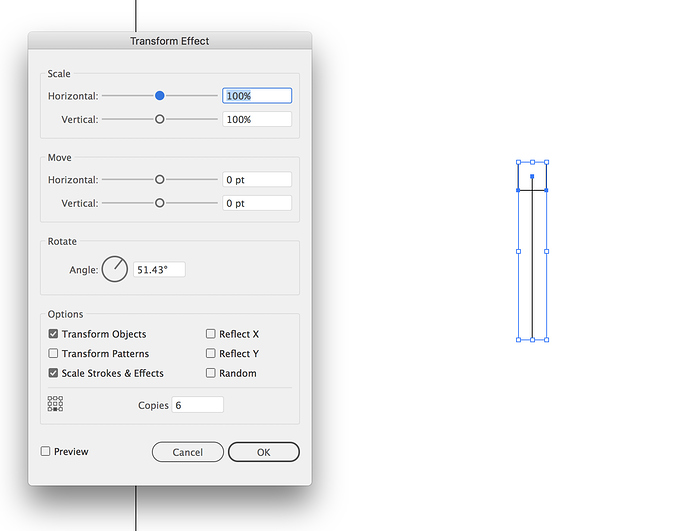Enable the Reflect X option
The image size is (690, 531).
coord(211,334)
